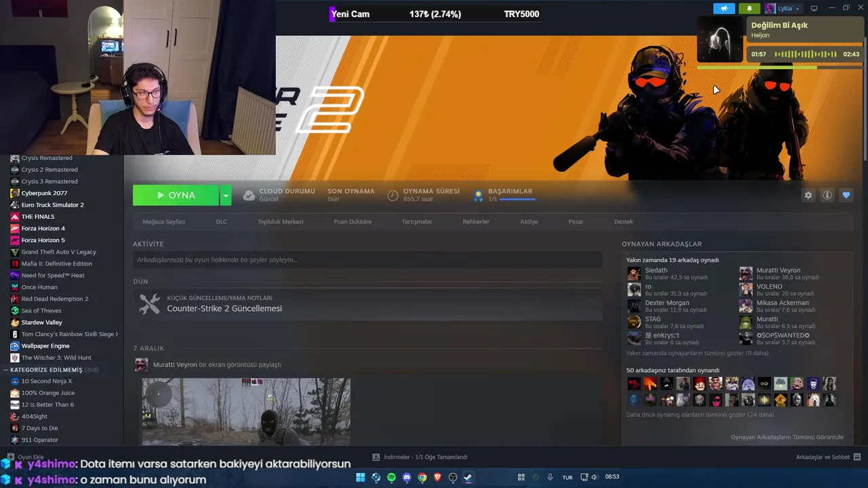868x488 pixels.
Task: Click the Cyberpunk 2077 game icon in library
Action: [15, 193]
